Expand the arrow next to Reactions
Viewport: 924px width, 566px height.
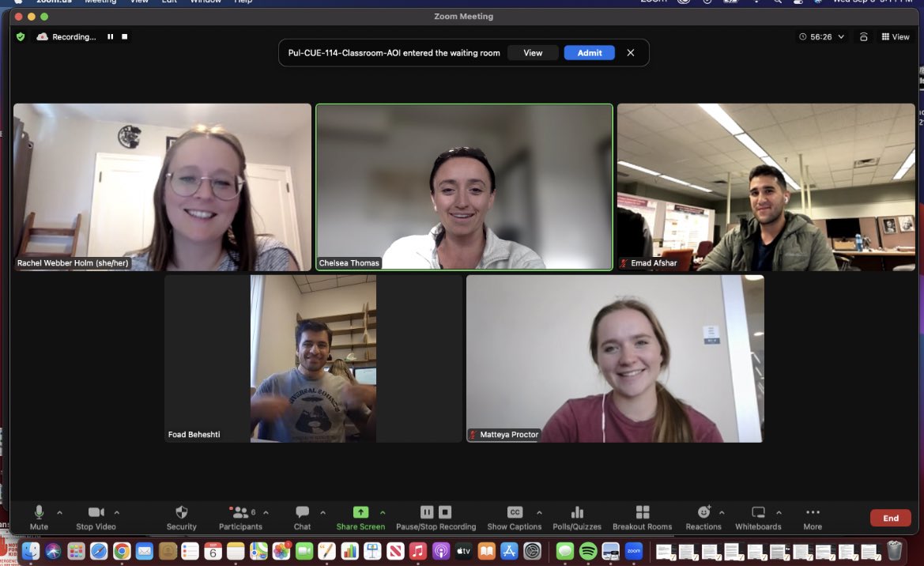coord(722,512)
